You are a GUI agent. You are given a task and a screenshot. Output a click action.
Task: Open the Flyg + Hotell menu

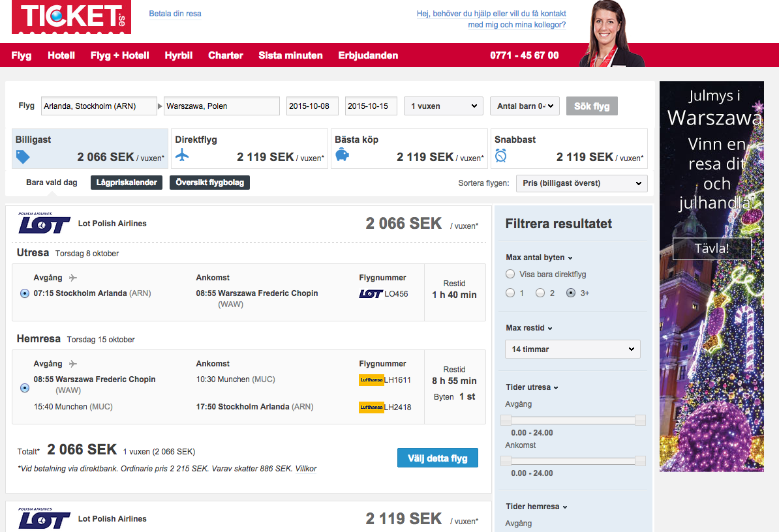[x=120, y=55]
